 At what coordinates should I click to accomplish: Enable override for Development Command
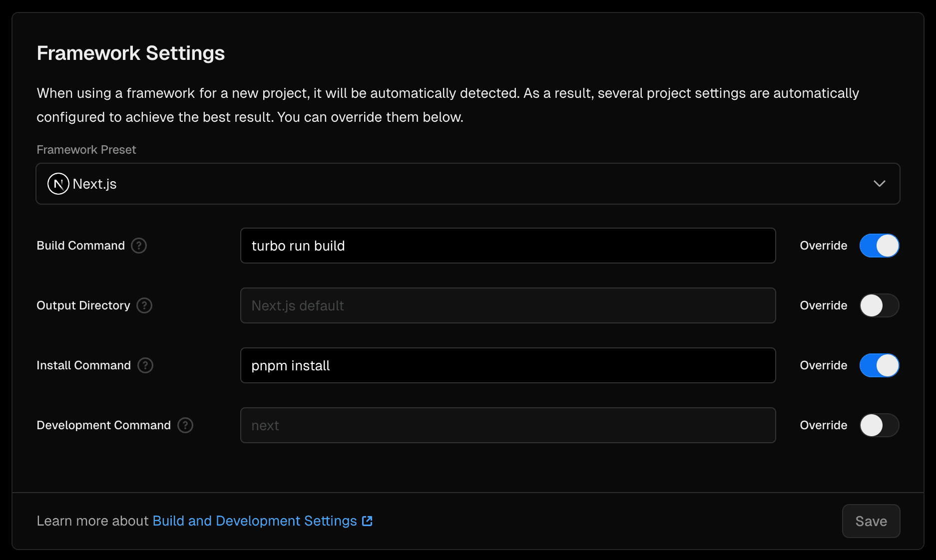tap(879, 425)
